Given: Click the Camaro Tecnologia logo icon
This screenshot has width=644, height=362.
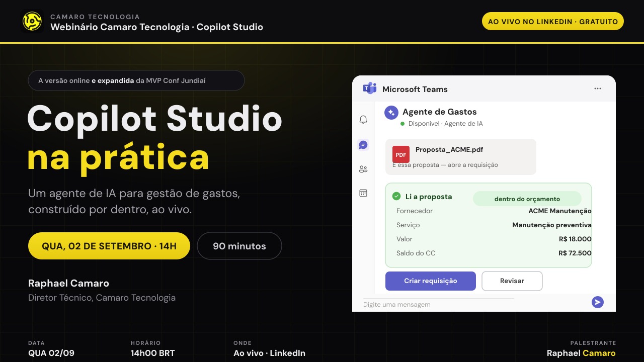Looking at the screenshot, I should point(32,22).
